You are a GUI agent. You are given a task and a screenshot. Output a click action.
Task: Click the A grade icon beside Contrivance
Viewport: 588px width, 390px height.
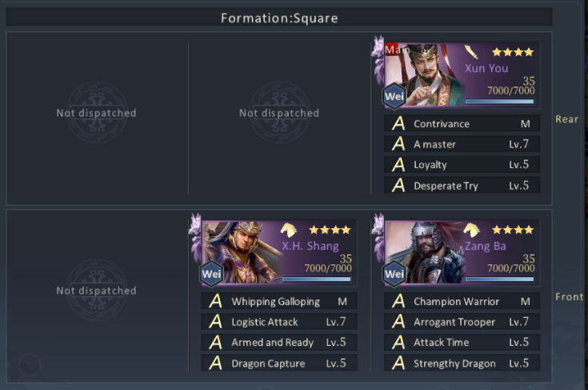[x=398, y=123]
